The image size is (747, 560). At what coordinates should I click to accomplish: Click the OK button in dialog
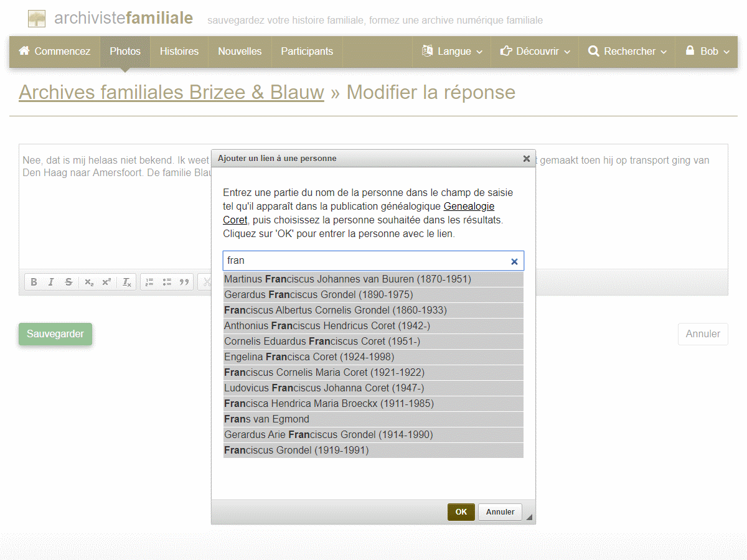(x=461, y=512)
